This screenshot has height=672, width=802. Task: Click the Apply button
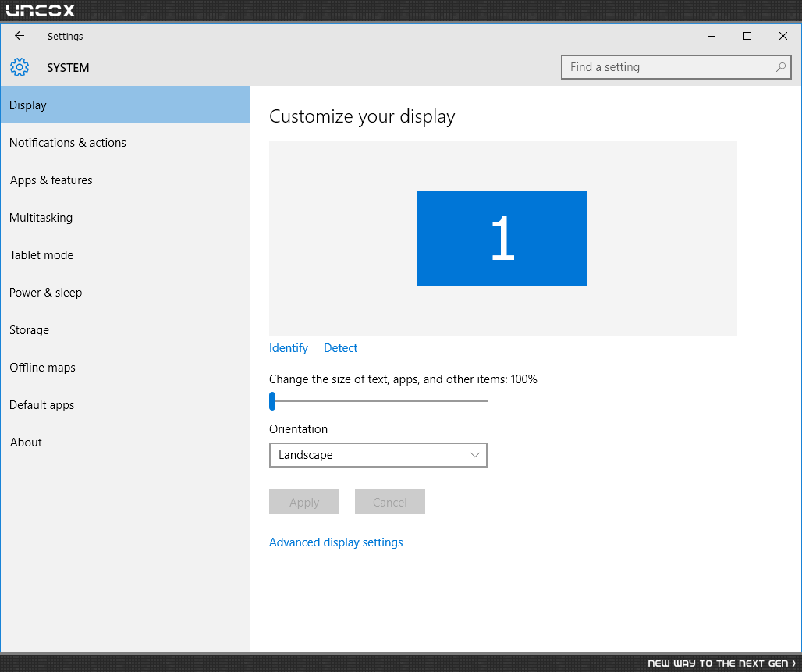click(x=304, y=502)
